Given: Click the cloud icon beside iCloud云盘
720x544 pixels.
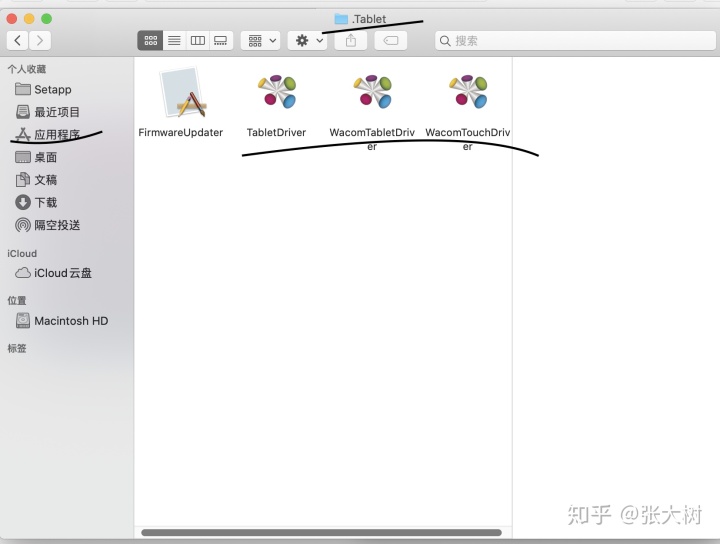Looking at the screenshot, I should click(22, 273).
